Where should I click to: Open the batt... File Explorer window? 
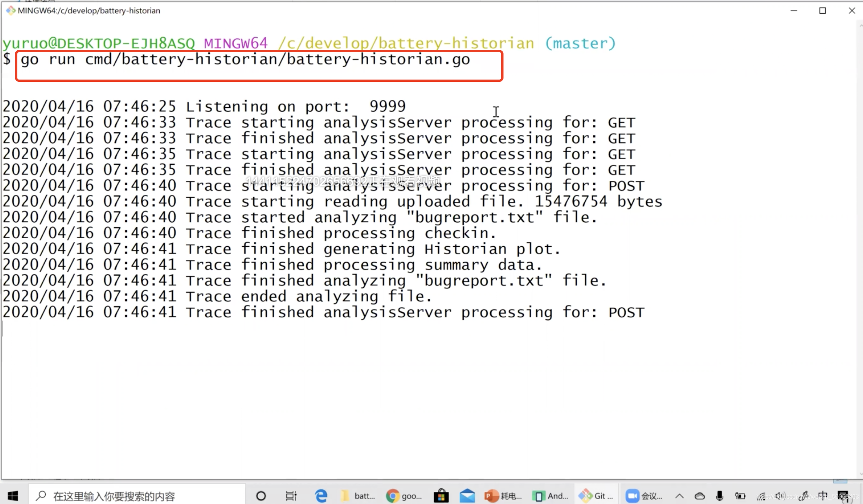coord(358,496)
